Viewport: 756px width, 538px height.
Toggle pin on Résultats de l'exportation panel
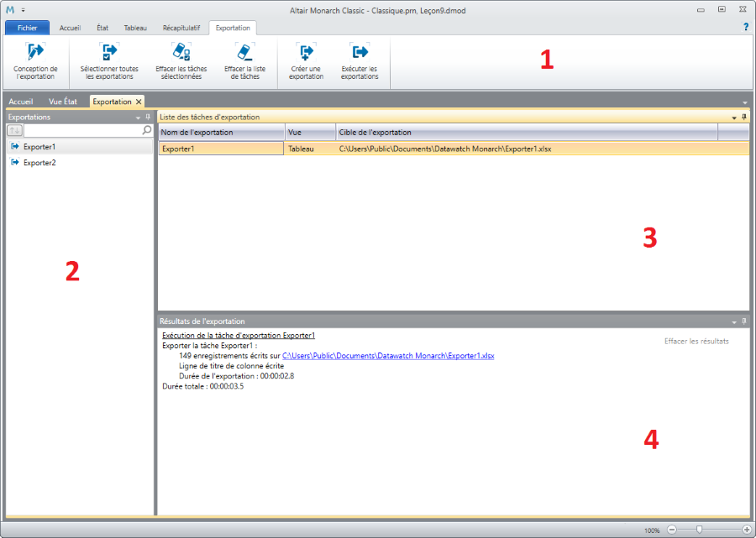tap(743, 321)
